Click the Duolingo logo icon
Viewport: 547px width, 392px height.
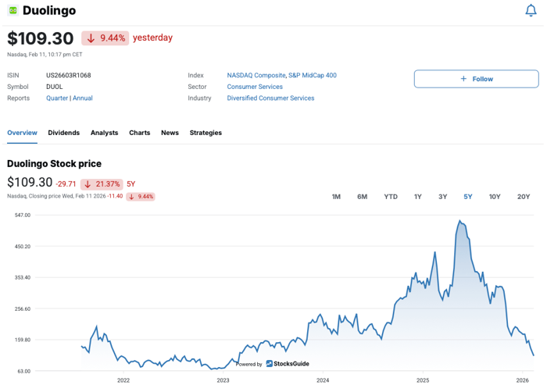[x=13, y=11]
